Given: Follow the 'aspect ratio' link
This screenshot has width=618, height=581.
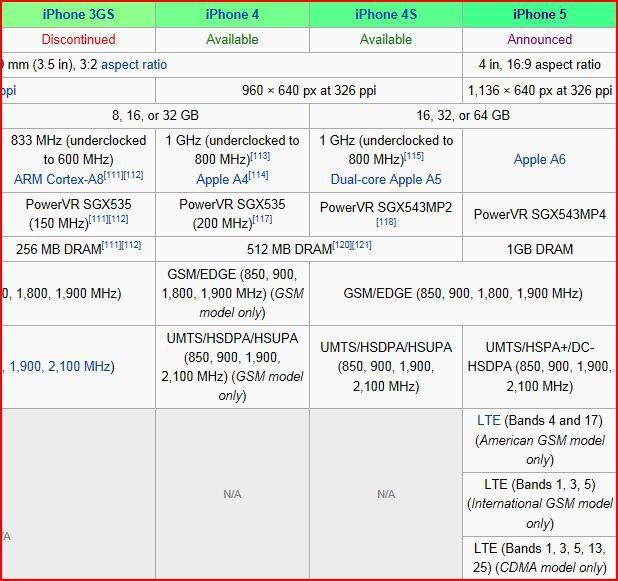Looking at the screenshot, I should (x=134, y=64).
